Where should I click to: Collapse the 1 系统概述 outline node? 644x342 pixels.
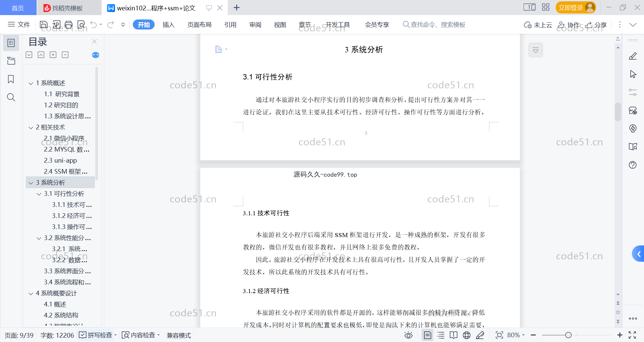click(31, 83)
